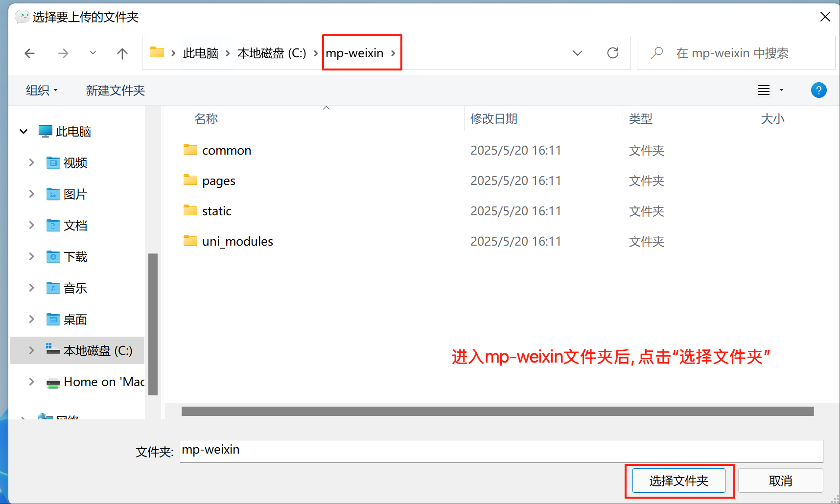Go back using the back arrow
The height and width of the screenshot is (504, 840).
(x=30, y=53)
